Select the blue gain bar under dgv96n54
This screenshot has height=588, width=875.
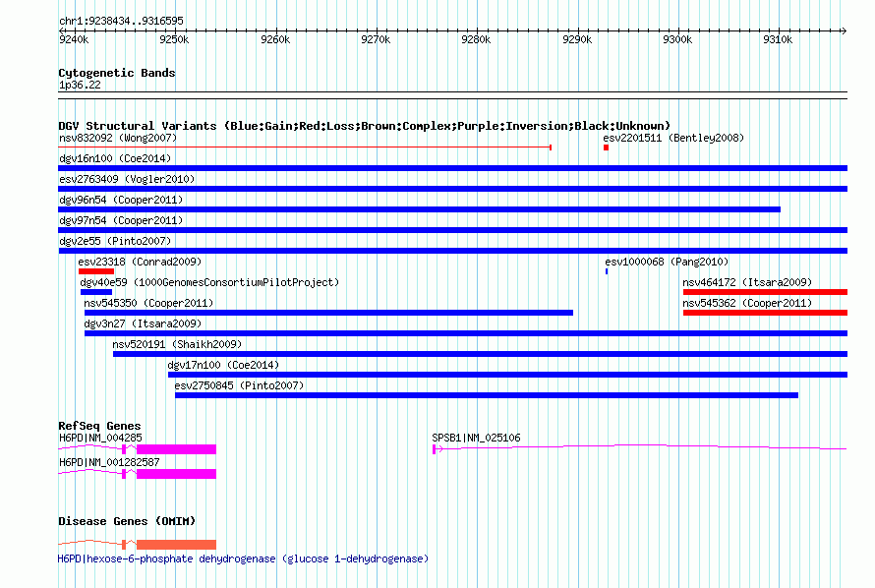(419, 209)
